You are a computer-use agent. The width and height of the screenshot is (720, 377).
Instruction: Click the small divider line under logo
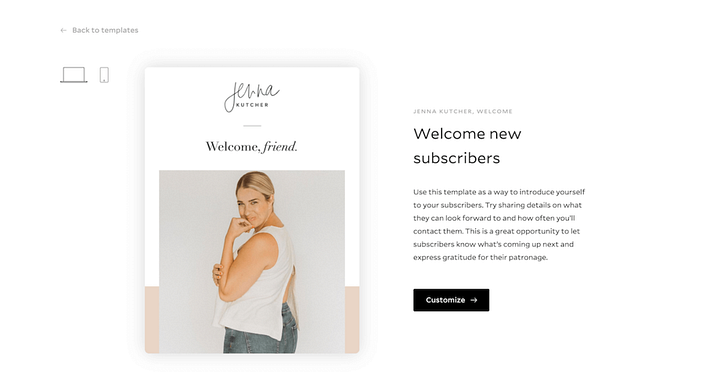tap(252, 125)
